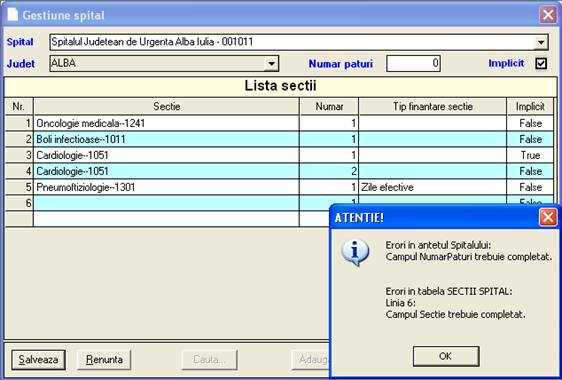Viewport: 562px width, 380px height.
Task: Click the Renunta button
Action: click(104, 359)
